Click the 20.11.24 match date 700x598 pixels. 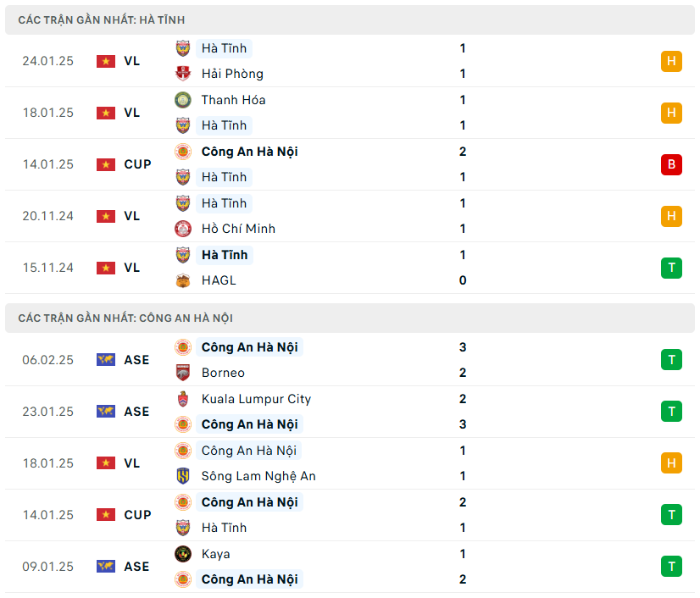pos(48,216)
